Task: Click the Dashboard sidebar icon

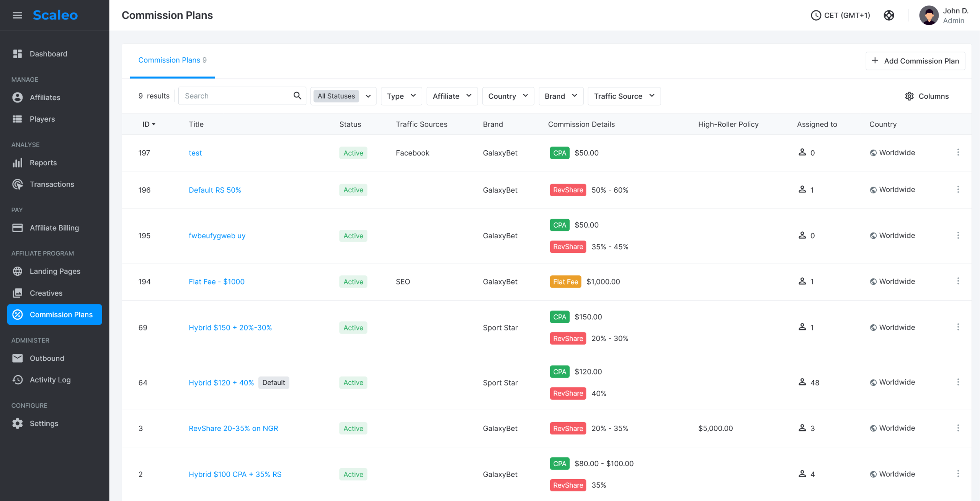Action: (x=18, y=54)
